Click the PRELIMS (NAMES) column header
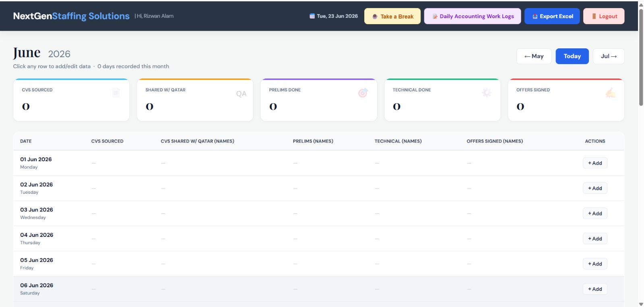This screenshot has height=307, width=644. [x=313, y=141]
